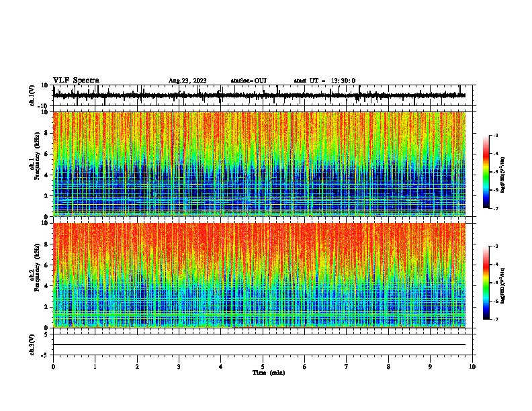Screen dimensions: 532x411
Task: Click the log(PSD) unit label beside ch.1 colorbar
Action: click(503, 175)
